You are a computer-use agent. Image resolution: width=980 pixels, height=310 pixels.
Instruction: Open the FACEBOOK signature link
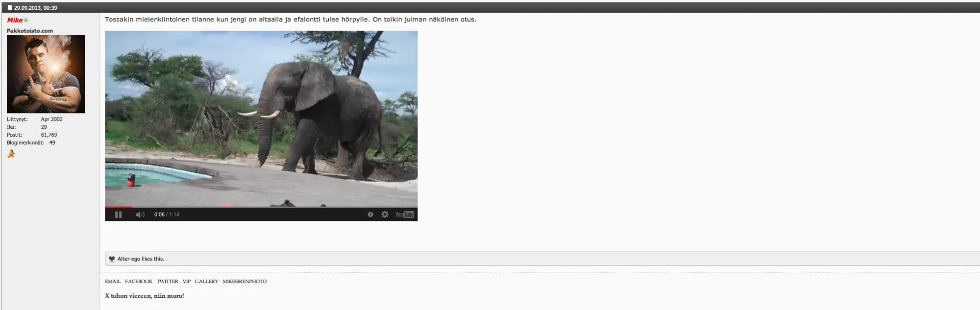(139, 282)
